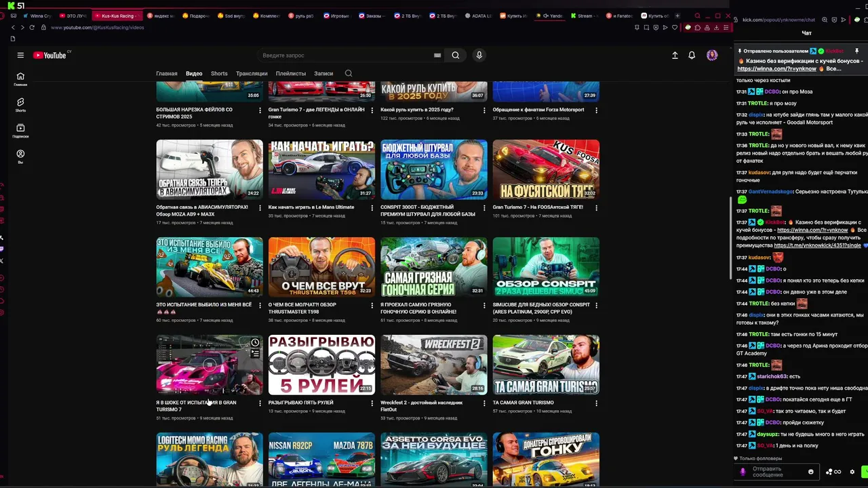Screen dimensions: 868x488
Task: Open options for 'ТА САМАЯ GRAN TURISMO' video
Action: tap(596, 403)
